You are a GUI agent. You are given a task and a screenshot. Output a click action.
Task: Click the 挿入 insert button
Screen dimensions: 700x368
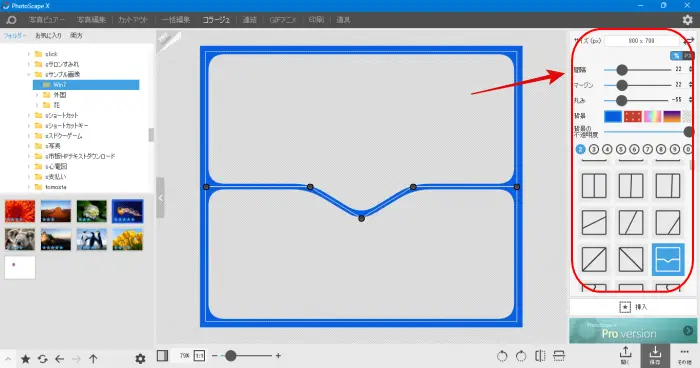click(633, 307)
